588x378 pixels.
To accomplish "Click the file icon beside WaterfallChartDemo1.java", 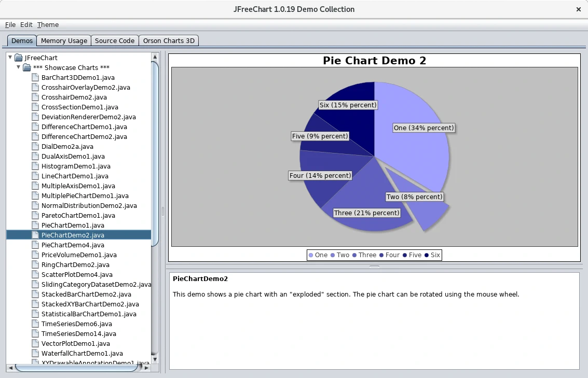I will coord(35,353).
